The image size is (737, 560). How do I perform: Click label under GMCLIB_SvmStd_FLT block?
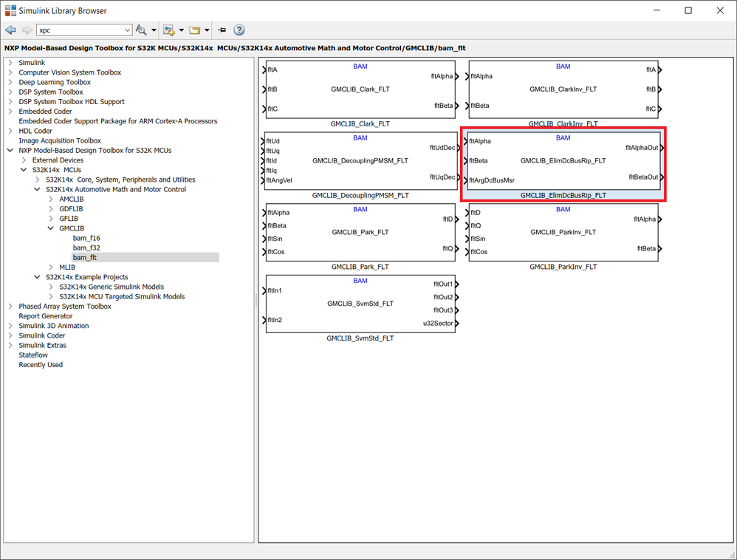360,338
